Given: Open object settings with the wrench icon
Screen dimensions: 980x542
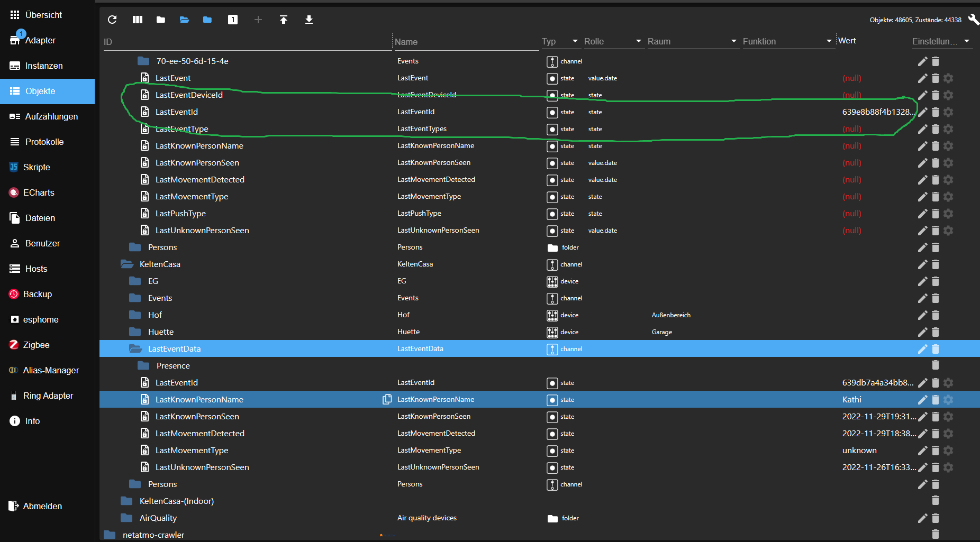Looking at the screenshot, I should [x=974, y=20].
